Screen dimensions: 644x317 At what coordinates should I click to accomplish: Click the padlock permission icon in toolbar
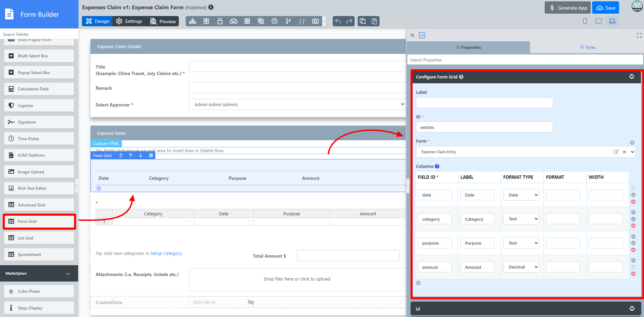(x=220, y=21)
